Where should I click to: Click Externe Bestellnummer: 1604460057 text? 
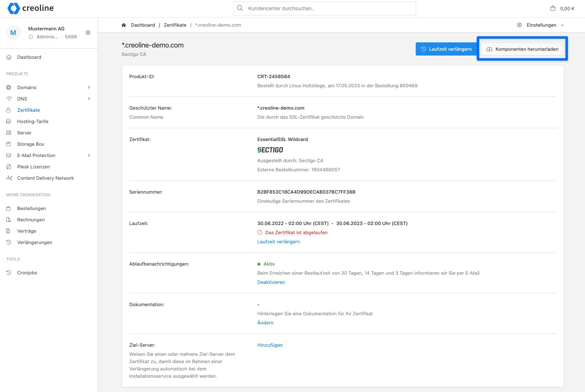(x=299, y=170)
